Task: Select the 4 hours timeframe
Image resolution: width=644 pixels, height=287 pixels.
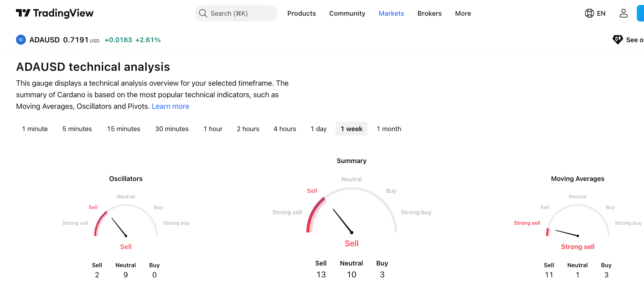Action: click(x=285, y=129)
